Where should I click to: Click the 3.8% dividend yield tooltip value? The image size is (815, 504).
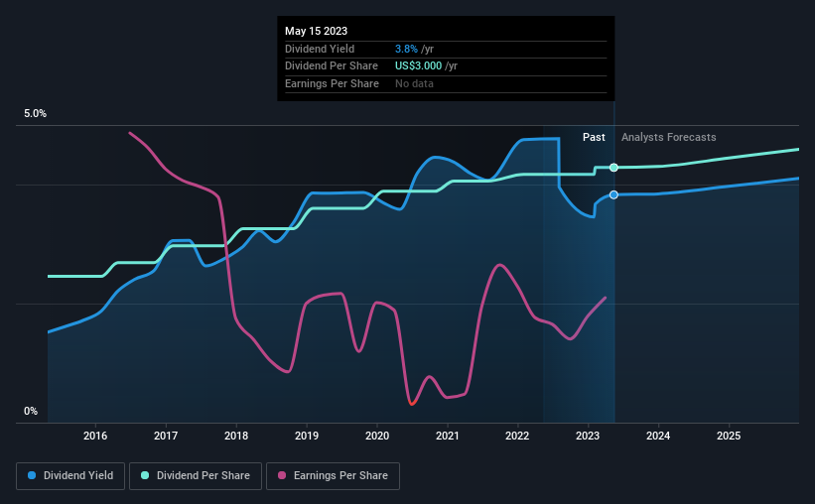click(x=406, y=49)
